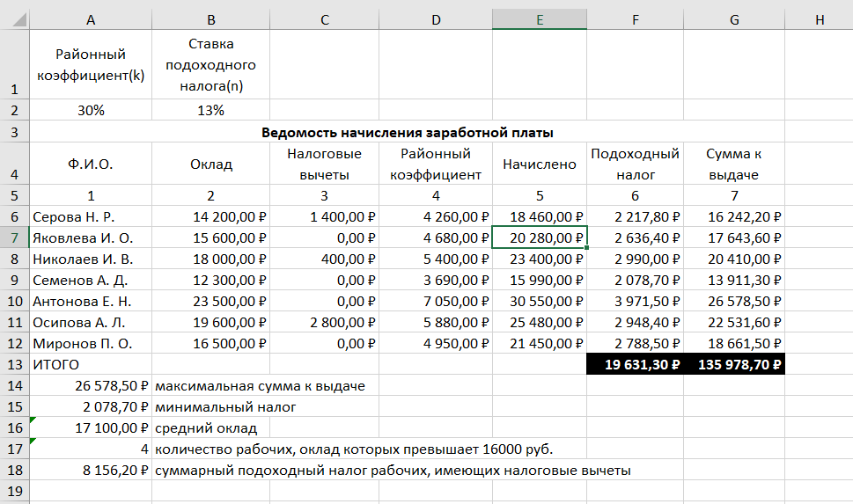The width and height of the screenshot is (853, 504).
Task: Click salary cell 14 200,00 ₽
Action: pos(211,217)
